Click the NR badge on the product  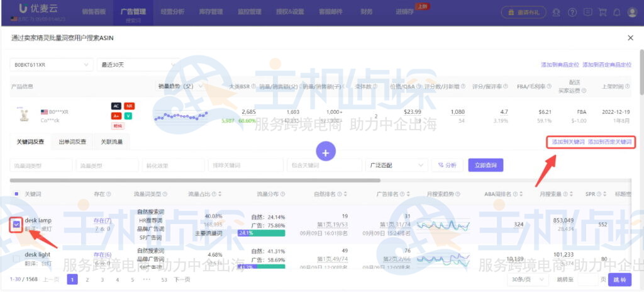(129, 106)
